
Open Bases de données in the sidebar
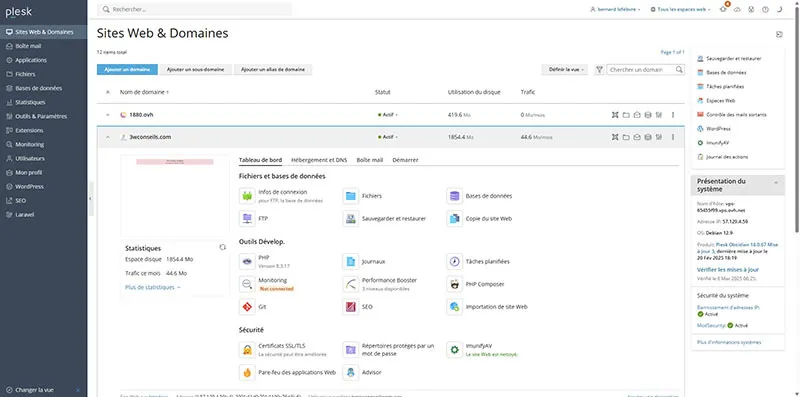point(38,88)
